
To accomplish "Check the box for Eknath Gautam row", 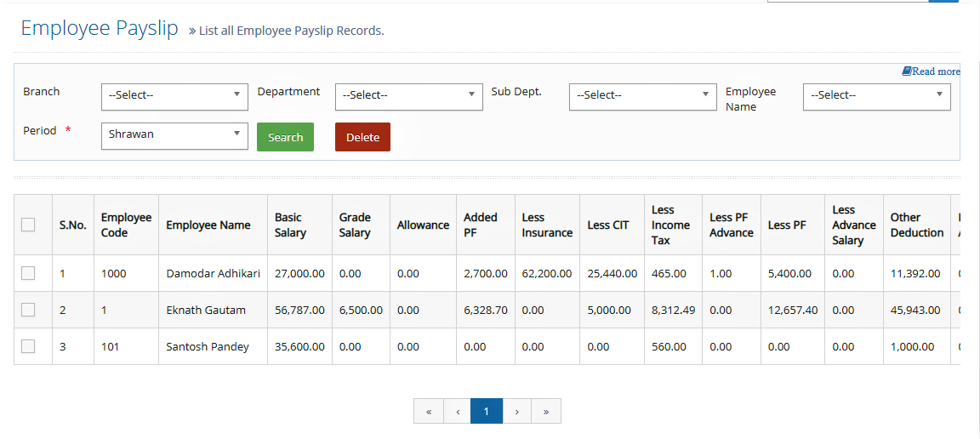I will click(28, 310).
